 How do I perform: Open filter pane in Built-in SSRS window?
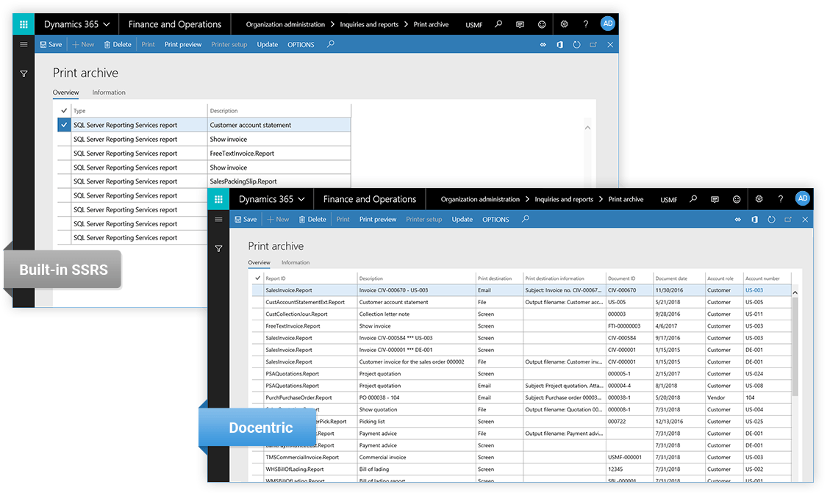[24, 74]
